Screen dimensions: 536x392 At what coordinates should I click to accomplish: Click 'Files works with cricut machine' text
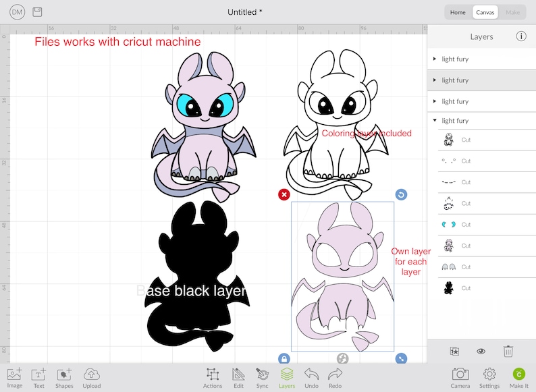[x=117, y=42]
